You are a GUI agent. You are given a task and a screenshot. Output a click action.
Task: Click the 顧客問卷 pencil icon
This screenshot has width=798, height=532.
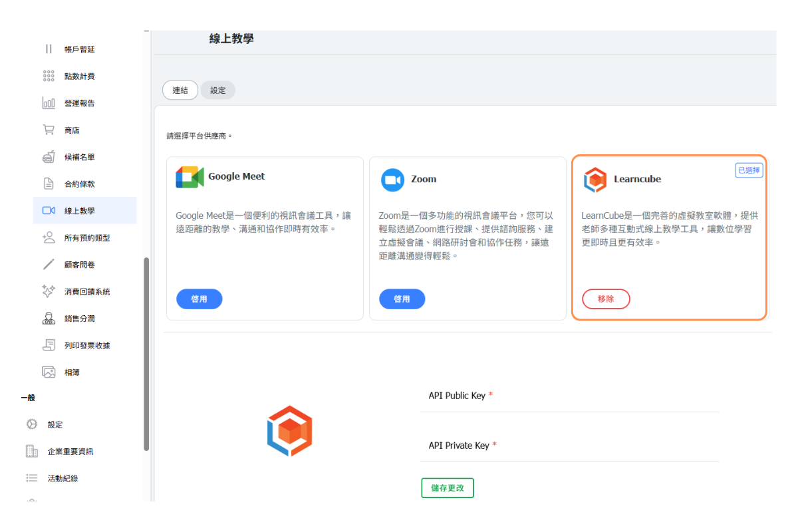tap(49, 265)
